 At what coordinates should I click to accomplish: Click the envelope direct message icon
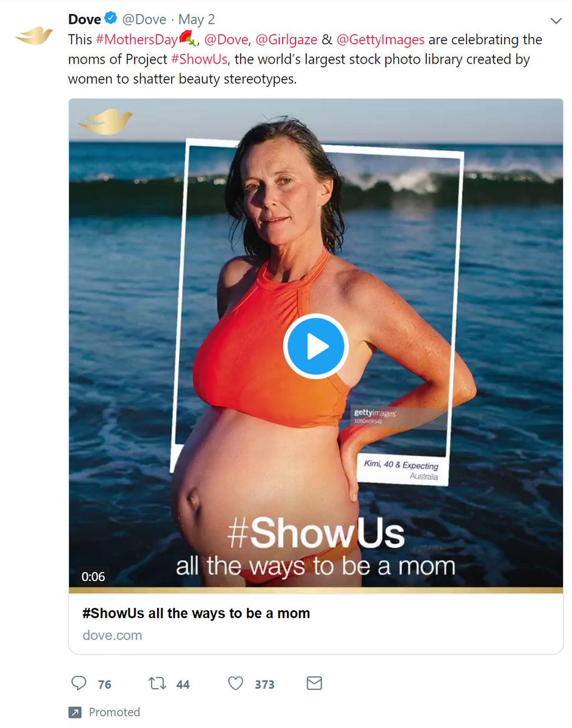point(314,684)
